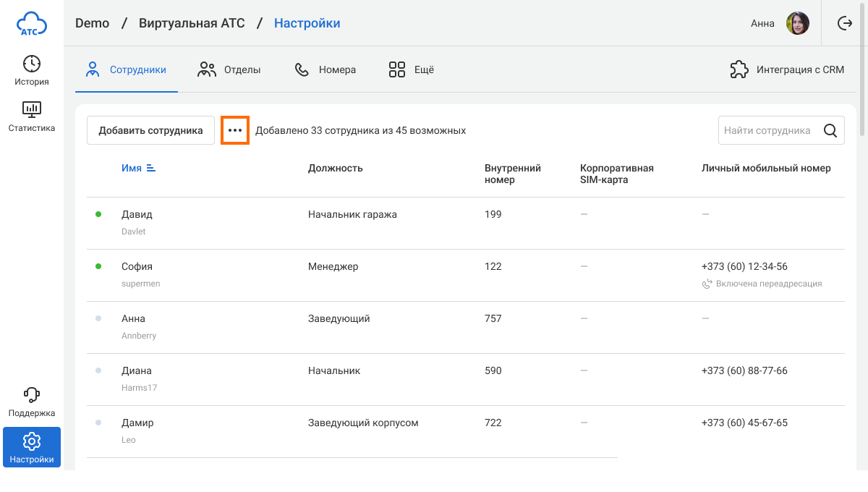Screen dimensions: 868x492
Task: Open the three-dots more actions menu
Action: click(x=235, y=131)
